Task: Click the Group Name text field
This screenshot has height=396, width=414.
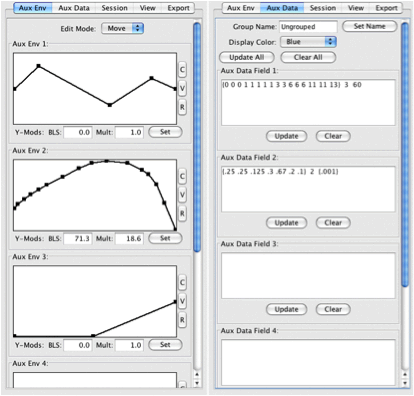Action: pos(308,27)
